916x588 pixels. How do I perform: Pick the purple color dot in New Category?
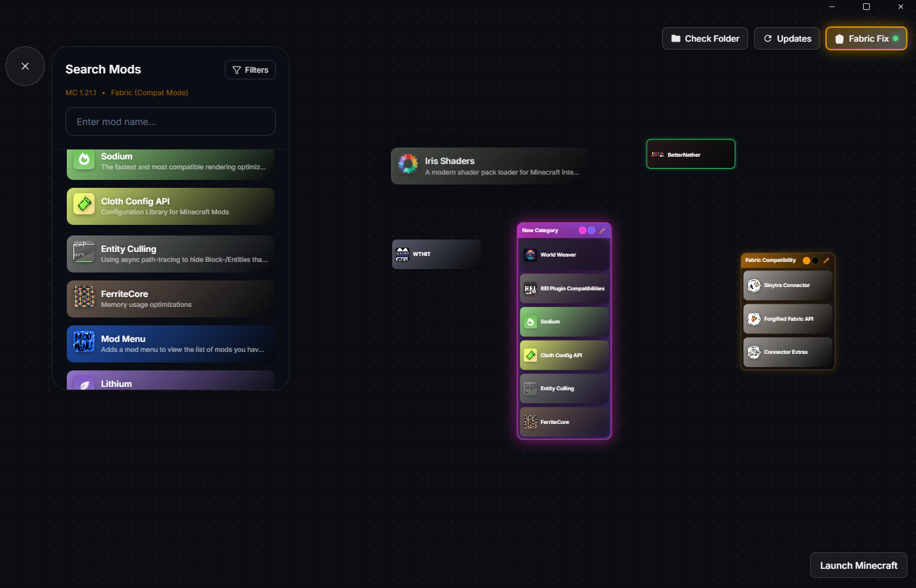(x=592, y=231)
